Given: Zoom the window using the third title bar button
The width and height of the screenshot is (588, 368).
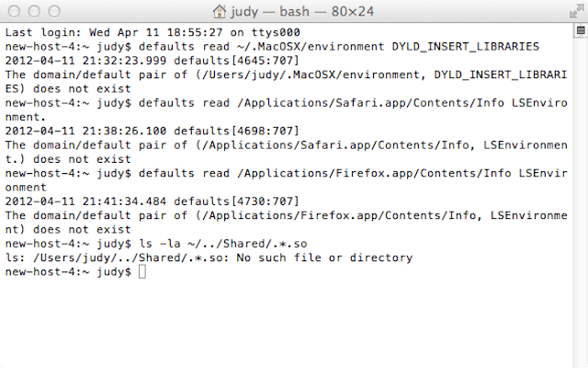Looking at the screenshot, I should point(54,11).
